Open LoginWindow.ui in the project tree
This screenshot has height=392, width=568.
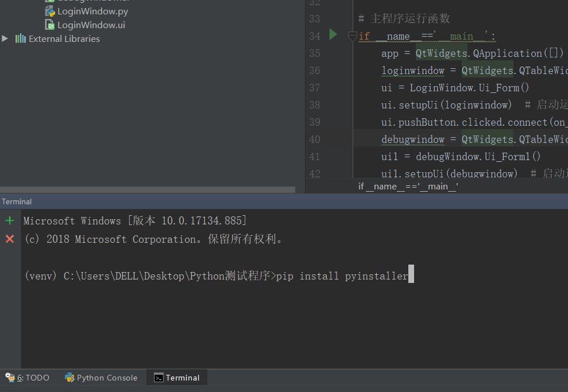click(91, 25)
